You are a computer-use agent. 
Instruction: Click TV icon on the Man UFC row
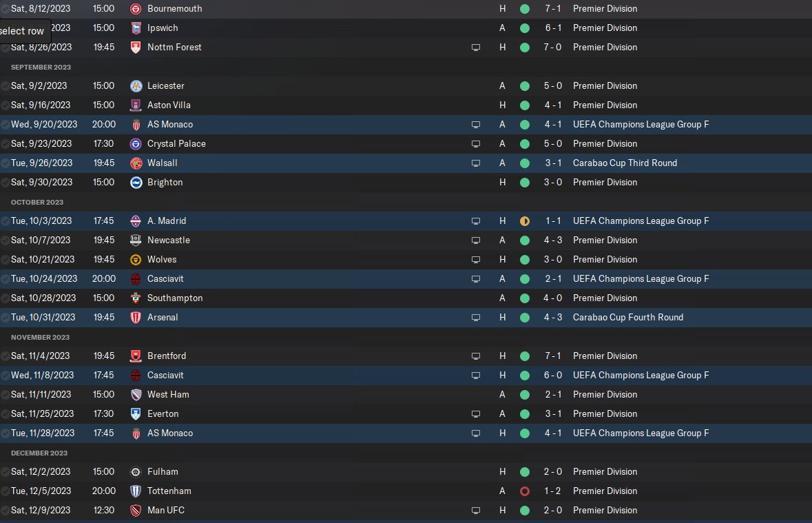coord(475,511)
